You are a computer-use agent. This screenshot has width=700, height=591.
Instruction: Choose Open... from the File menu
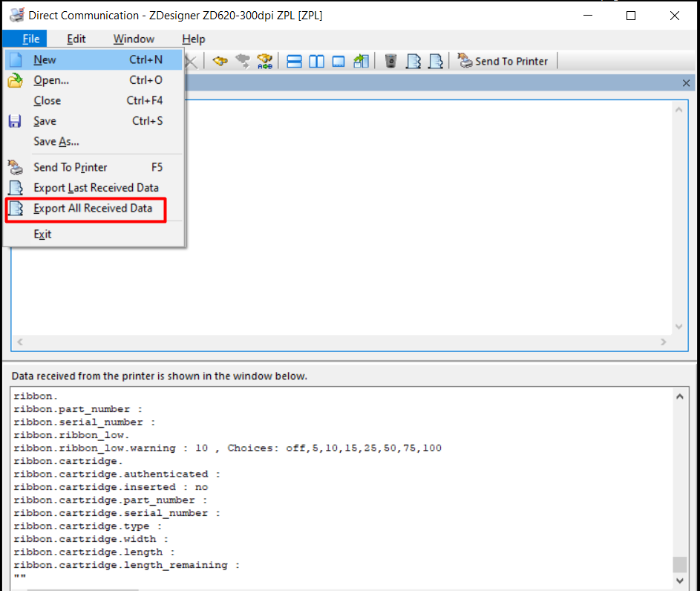point(94,80)
